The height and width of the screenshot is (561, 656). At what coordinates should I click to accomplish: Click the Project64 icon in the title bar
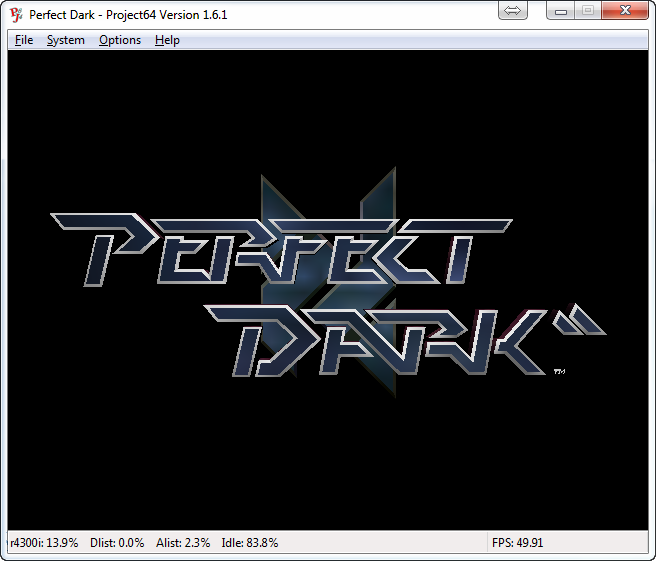coord(16,15)
